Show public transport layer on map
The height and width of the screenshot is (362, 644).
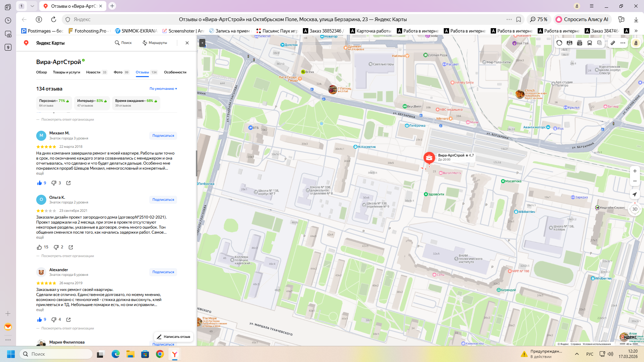[589, 43]
